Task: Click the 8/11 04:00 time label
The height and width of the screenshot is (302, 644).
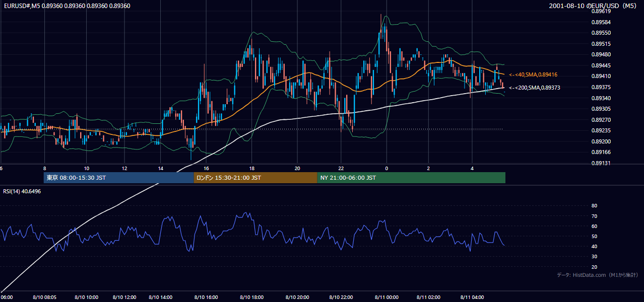Action: point(472,297)
